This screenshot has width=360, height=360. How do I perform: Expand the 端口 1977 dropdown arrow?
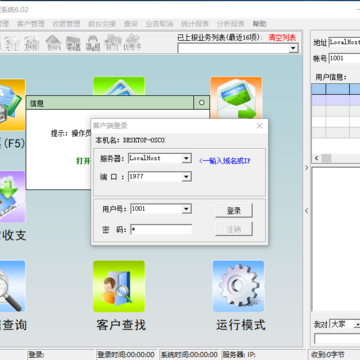186,177
